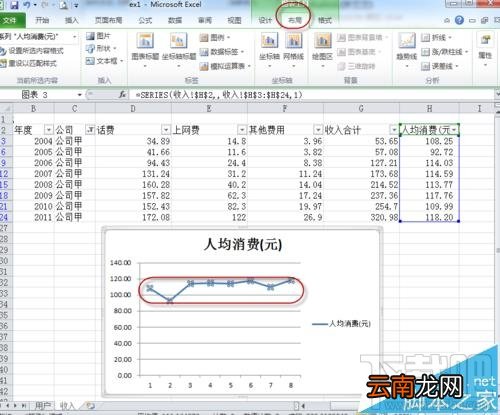Open the 文件 File tab
The width and height of the screenshot is (500, 415).
pos(11,21)
